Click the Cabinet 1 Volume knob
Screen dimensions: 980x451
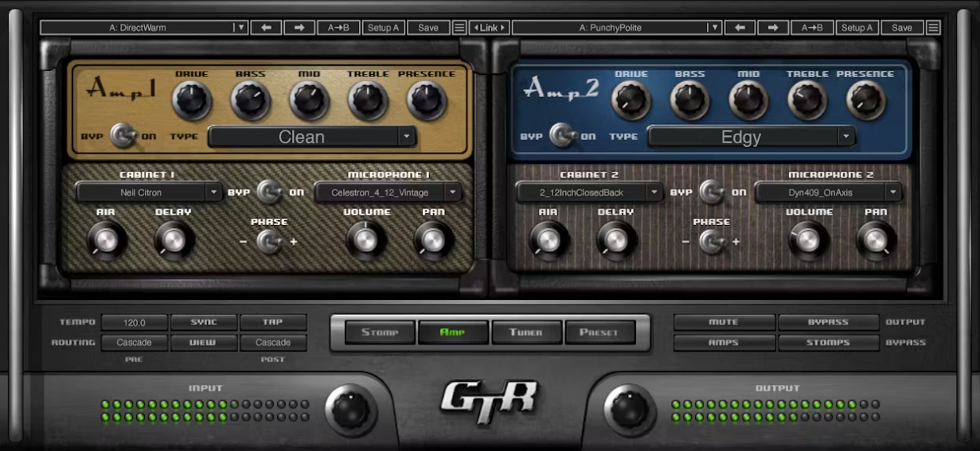pos(366,239)
